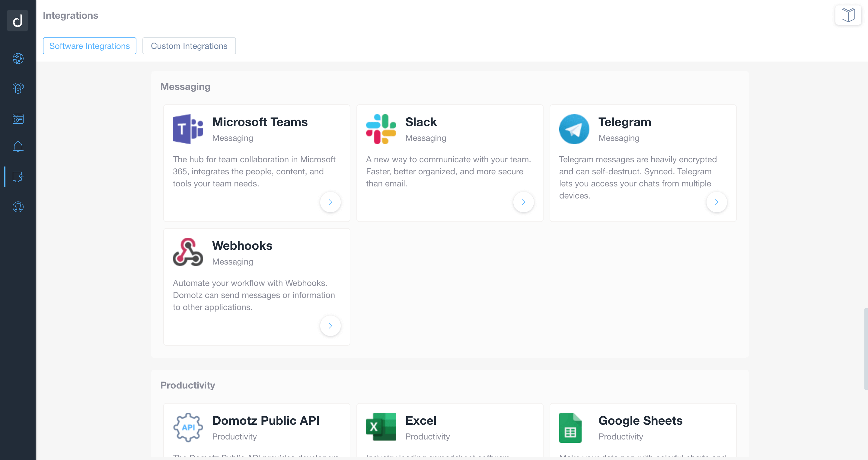Screen dimensions: 868x460
Task: Open the cubes inventory icon in sidebar
Action: tap(18, 89)
